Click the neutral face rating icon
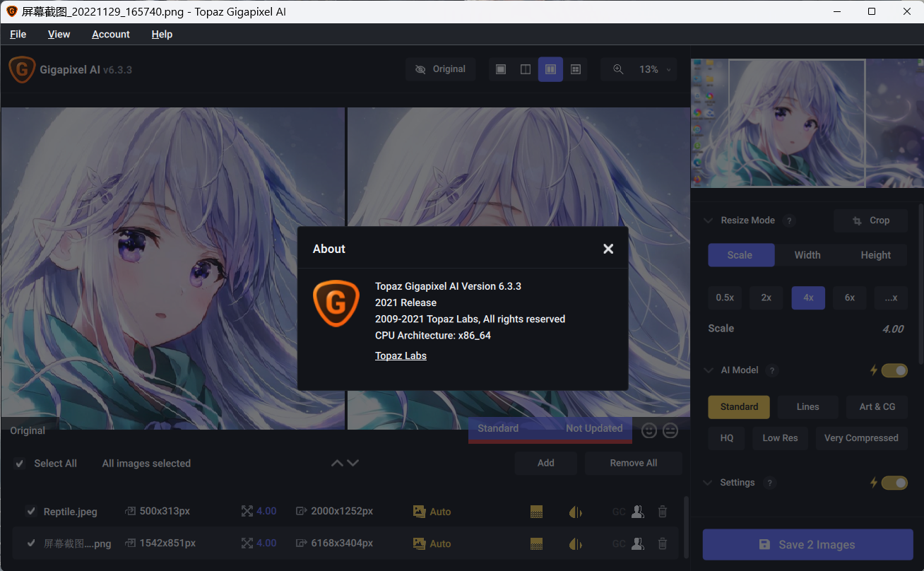Viewport: 924px width, 571px height. coord(670,430)
